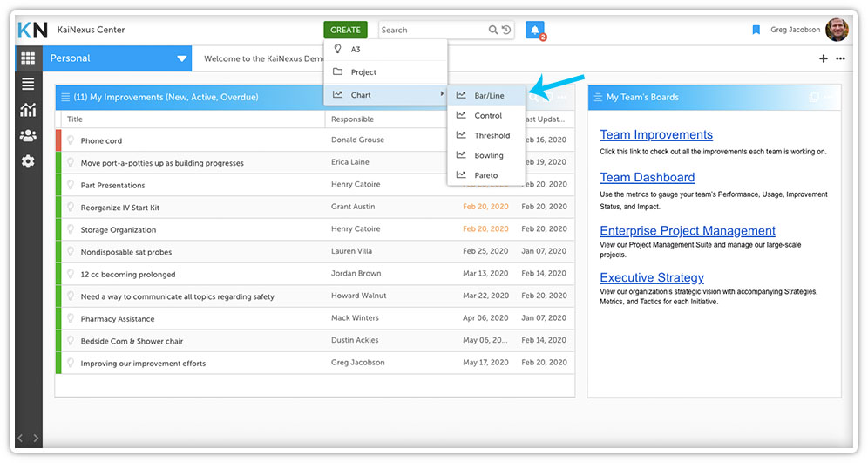
Task: Expand the Chart submenu arrow
Action: pos(441,94)
